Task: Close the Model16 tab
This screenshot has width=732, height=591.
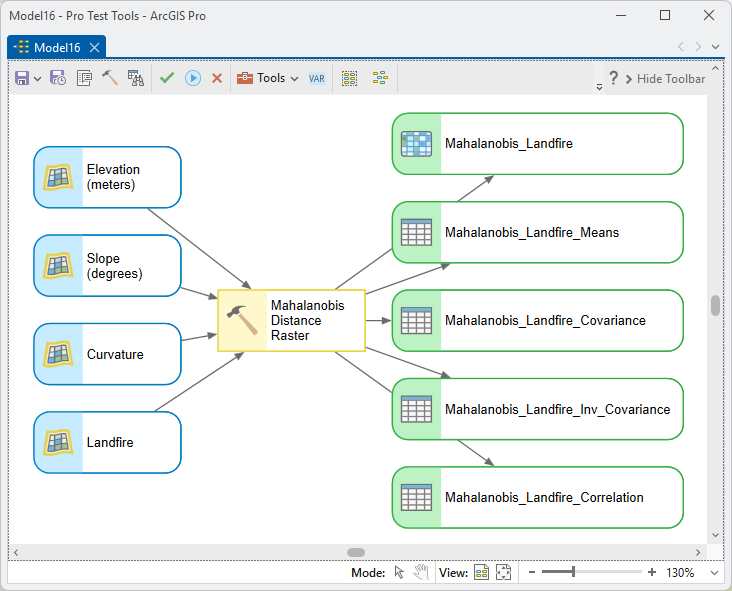Action: pyautogui.click(x=94, y=48)
